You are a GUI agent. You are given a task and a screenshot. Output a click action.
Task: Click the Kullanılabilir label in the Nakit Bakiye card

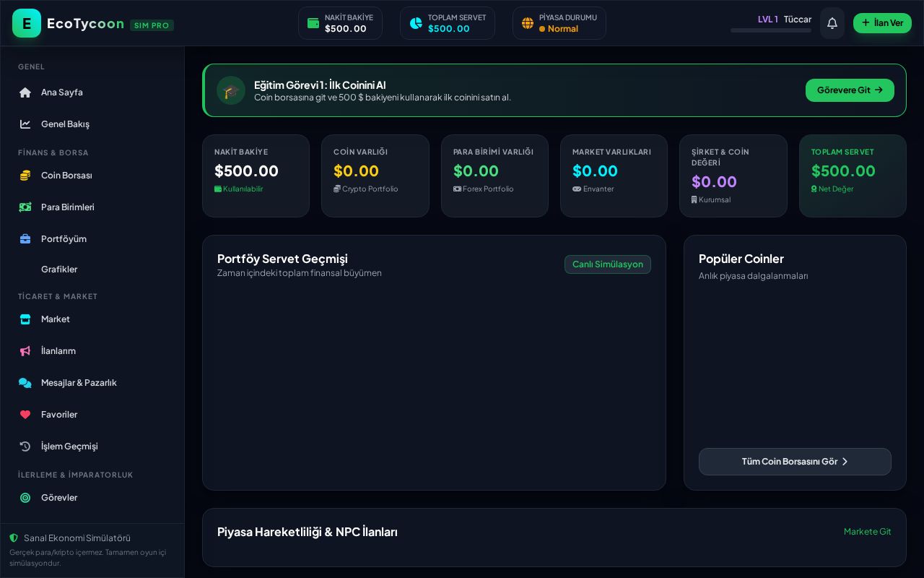tap(239, 189)
